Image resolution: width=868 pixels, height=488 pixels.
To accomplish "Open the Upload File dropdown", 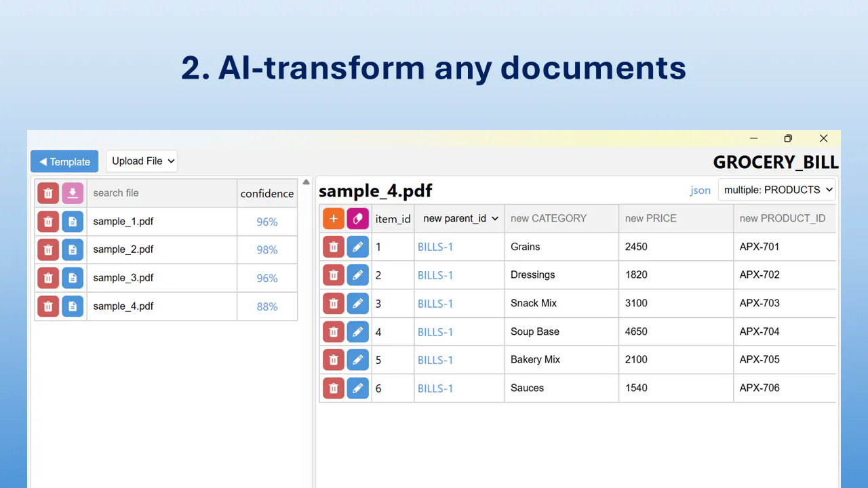I will click(x=142, y=161).
